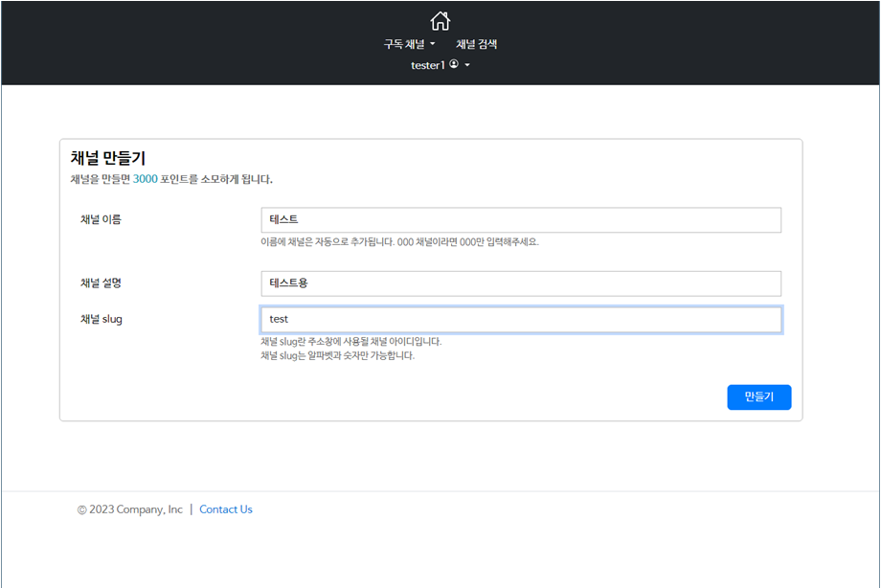Open the Contact Us link in the footer

tap(226, 509)
